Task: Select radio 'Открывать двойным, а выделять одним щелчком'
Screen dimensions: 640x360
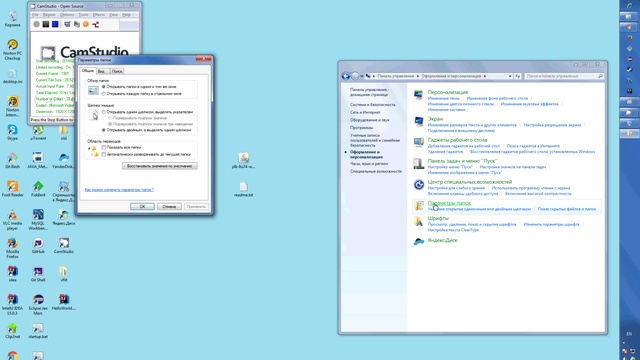Action: pyautogui.click(x=104, y=130)
